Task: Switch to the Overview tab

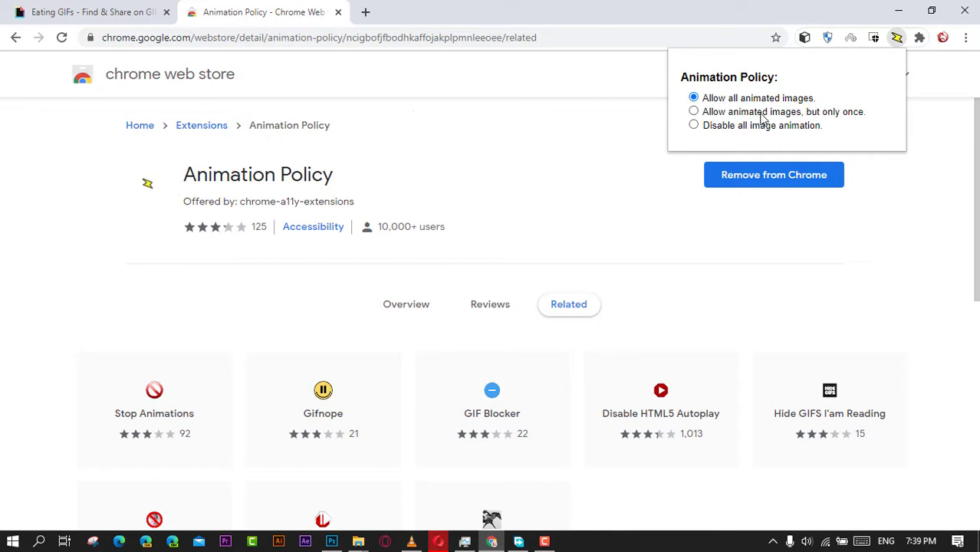Action: coord(406,304)
